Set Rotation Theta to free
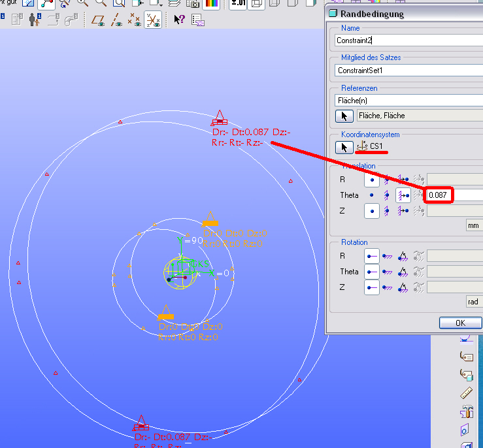483x448 pixels. (372, 272)
